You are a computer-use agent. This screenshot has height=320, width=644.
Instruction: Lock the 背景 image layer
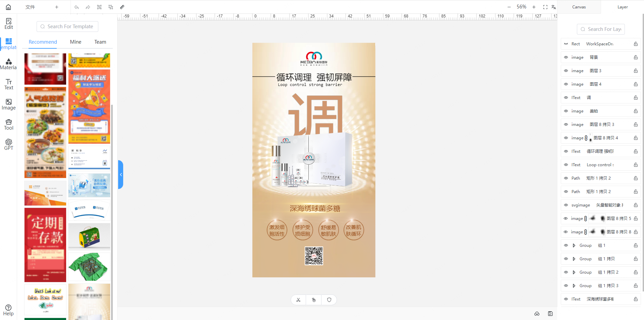coord(636,57)
